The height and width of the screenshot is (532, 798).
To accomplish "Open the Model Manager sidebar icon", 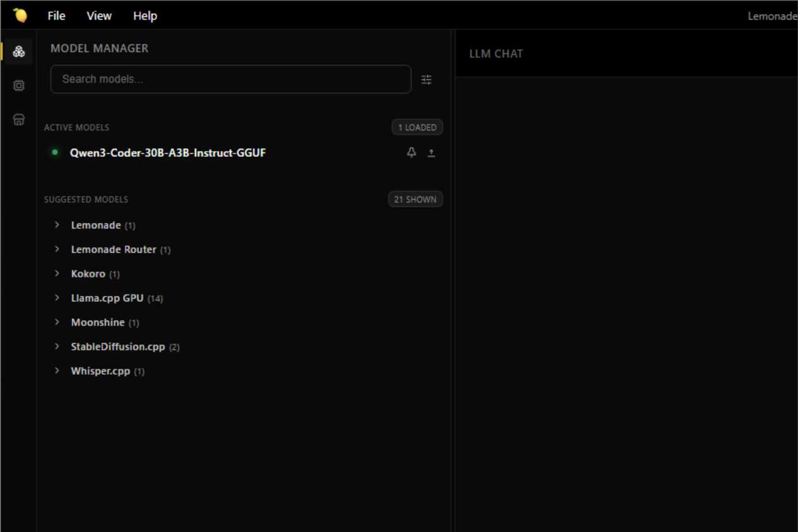I will coord(19,52).
